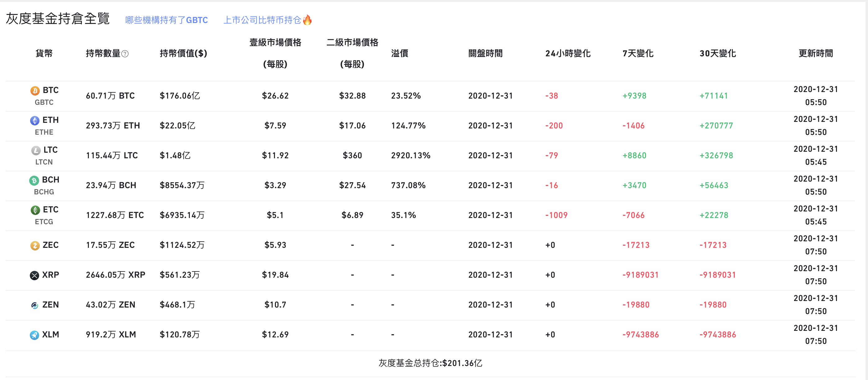
Task: Click the fire icon after 上市公司比特币持仓
Action: coord(307,20)
